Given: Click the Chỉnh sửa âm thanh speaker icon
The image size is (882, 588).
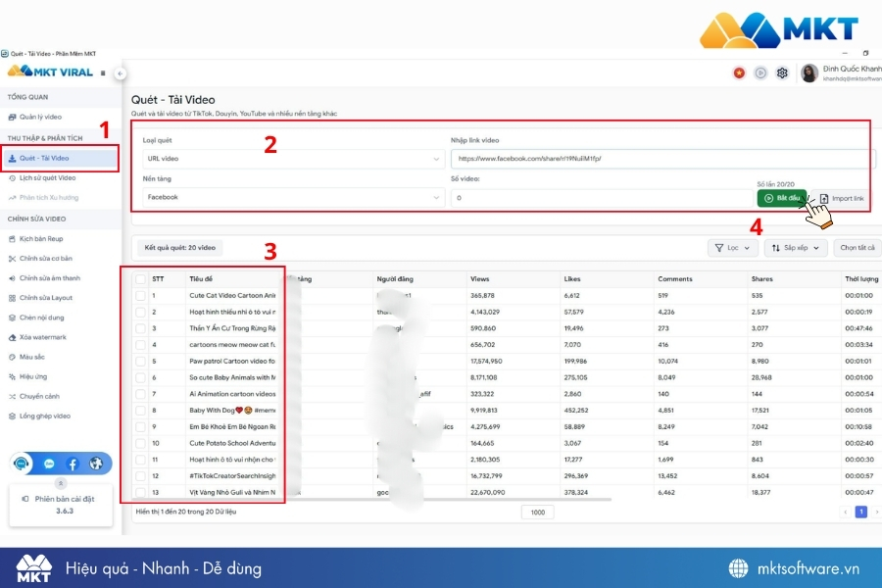Looking at the screenshot, I should tap(12, 278).
